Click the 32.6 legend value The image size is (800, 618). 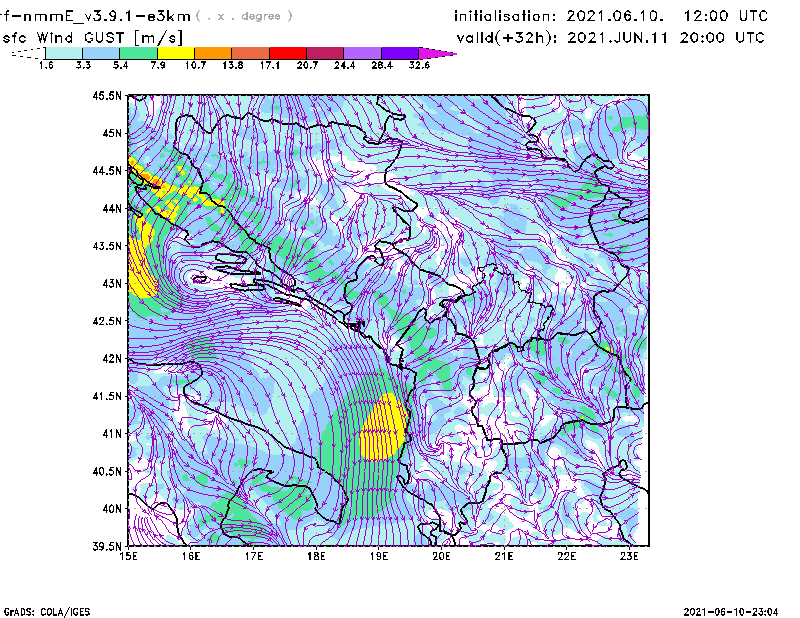coord(419,65)
